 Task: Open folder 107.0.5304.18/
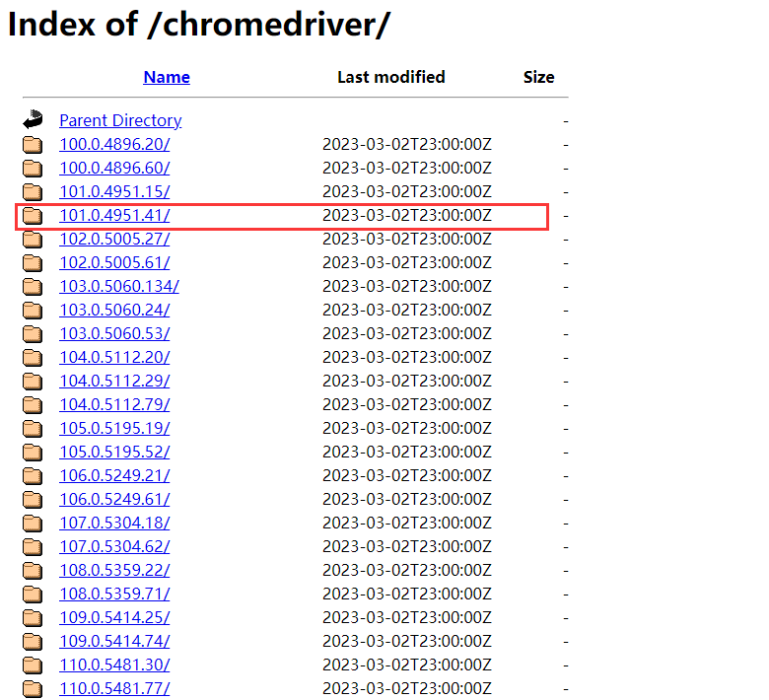click(x=114, y=523)
